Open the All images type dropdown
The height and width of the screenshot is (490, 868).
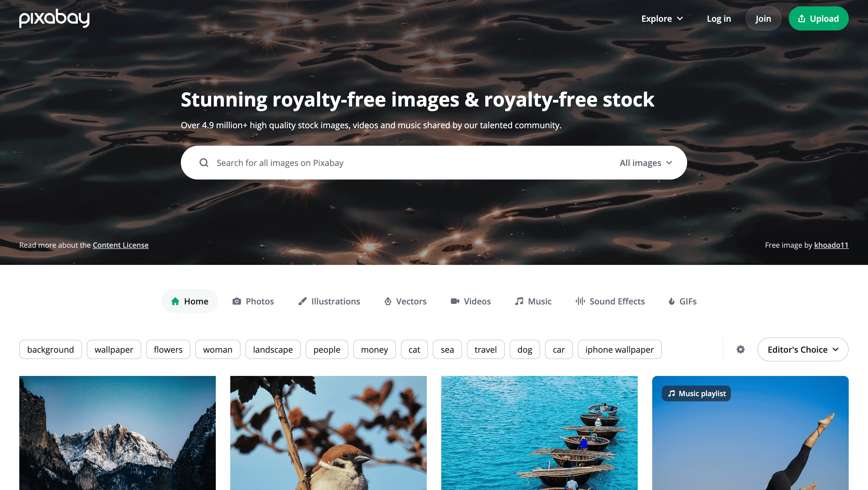point(646,163)
